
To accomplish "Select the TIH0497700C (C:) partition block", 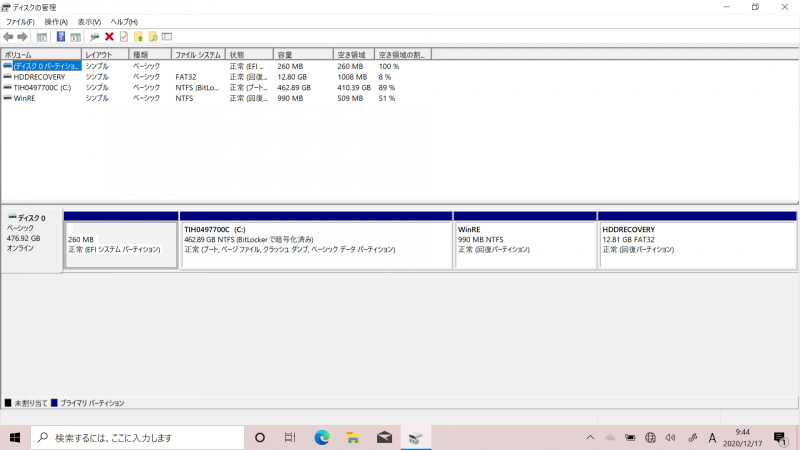I will [316, 240].
